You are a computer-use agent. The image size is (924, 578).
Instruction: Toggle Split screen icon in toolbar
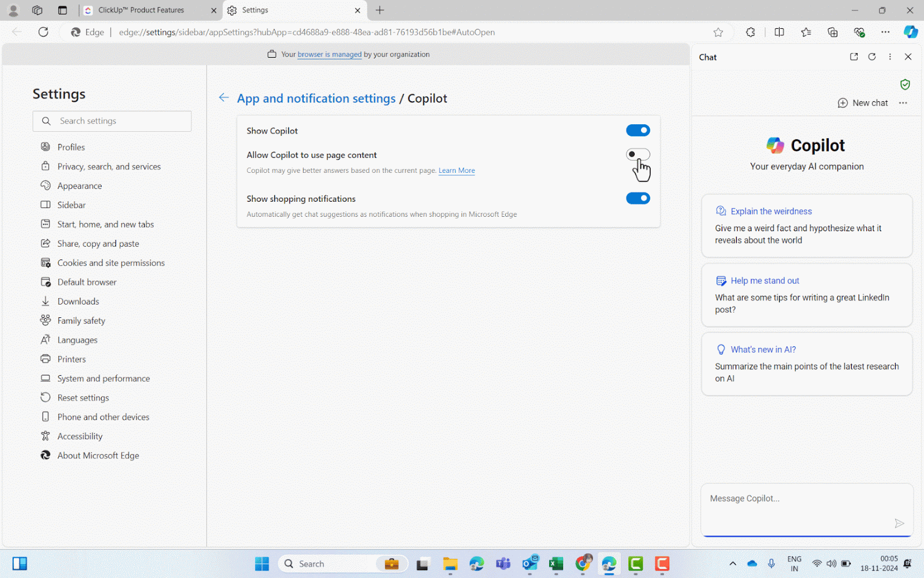tap(779, 32)
